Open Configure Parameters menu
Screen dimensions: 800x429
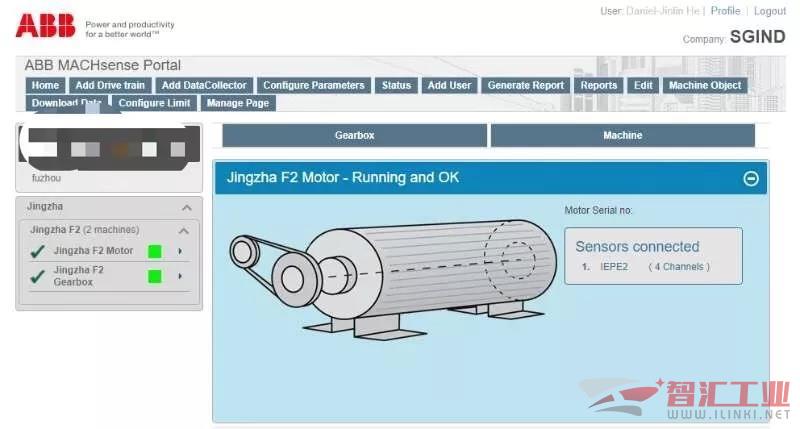tap(313, 86)
